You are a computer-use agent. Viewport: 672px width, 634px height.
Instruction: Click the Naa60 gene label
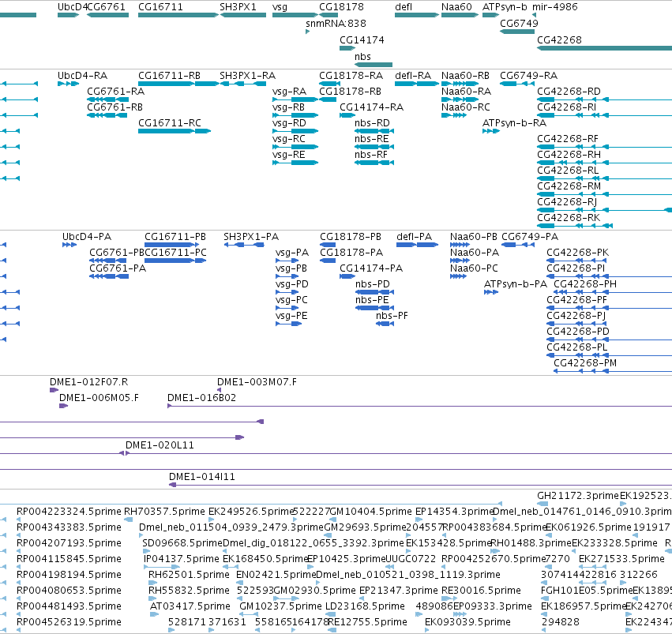[x=456, y=7]
